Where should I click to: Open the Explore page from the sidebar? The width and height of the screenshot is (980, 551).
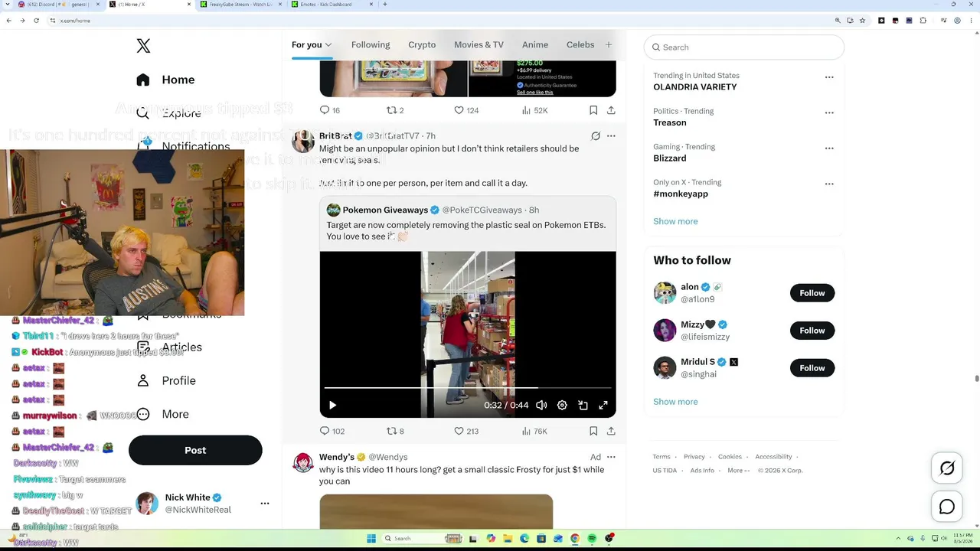[x=168, y=113]
